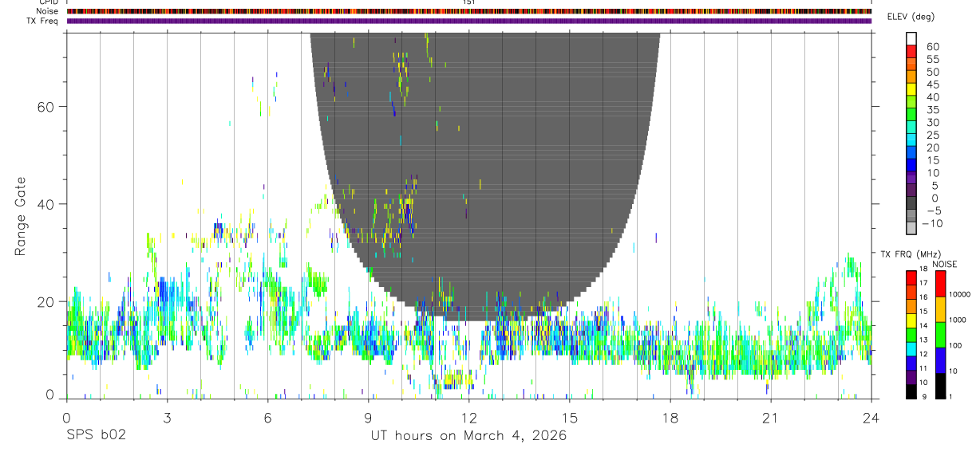
Task: Click NOISE legend value '1000'
Action: pyautogui.click(x=959, y=320)
